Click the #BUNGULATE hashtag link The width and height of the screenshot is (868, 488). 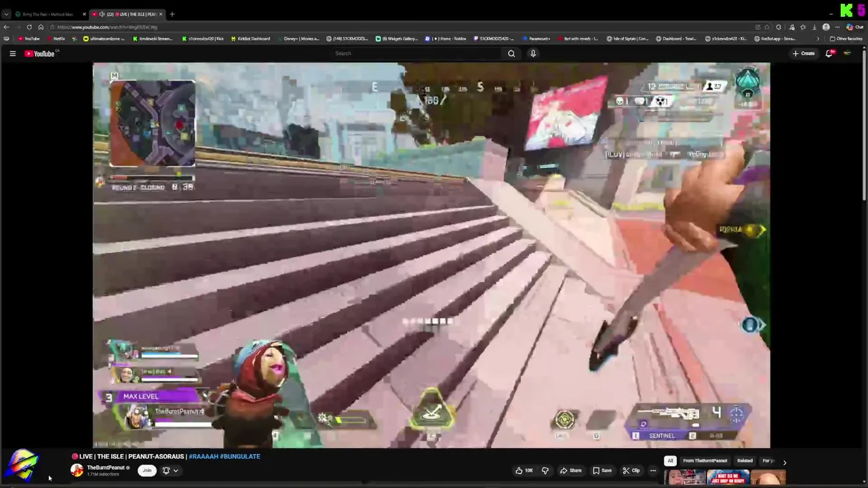point(240,457)
